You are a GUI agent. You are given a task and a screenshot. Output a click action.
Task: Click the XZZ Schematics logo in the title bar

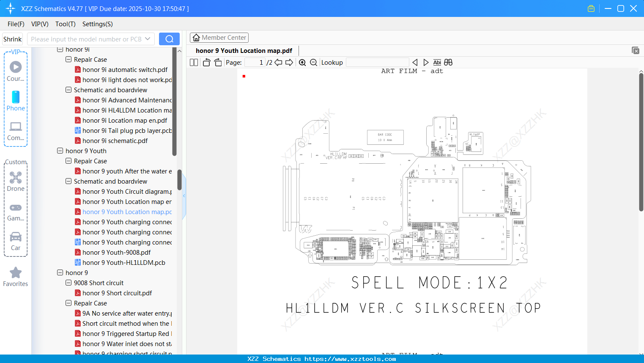11,8
